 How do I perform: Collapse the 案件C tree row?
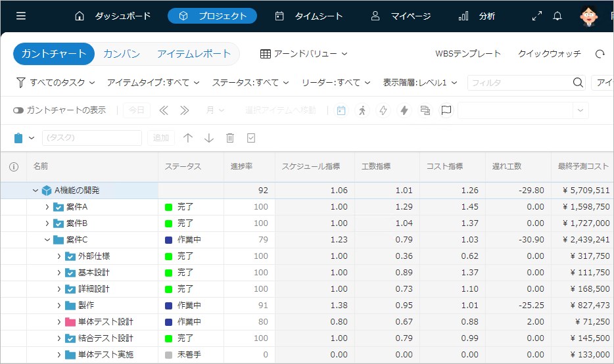pos(47,240)
